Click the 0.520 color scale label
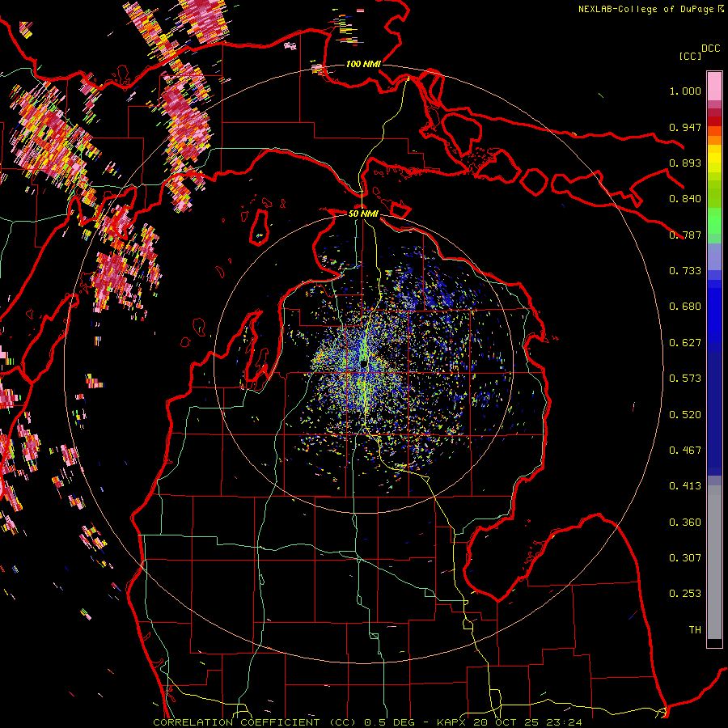This screenshot has width=728, height=728. 685,415
